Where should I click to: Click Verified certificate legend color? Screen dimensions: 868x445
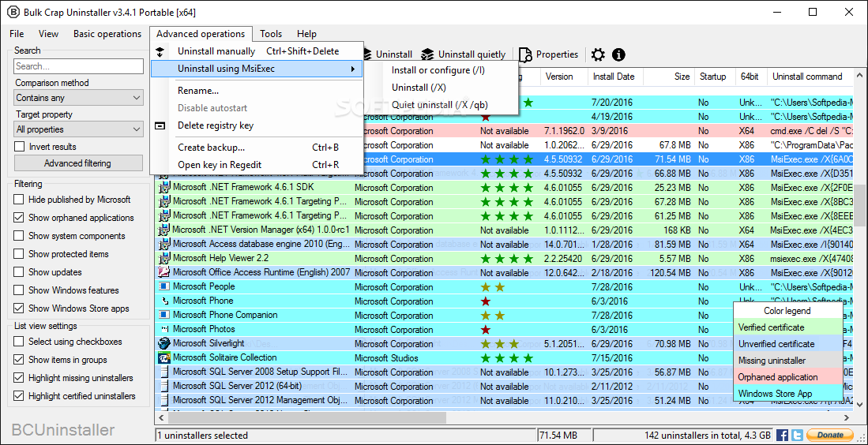click(x=788, y=327)
